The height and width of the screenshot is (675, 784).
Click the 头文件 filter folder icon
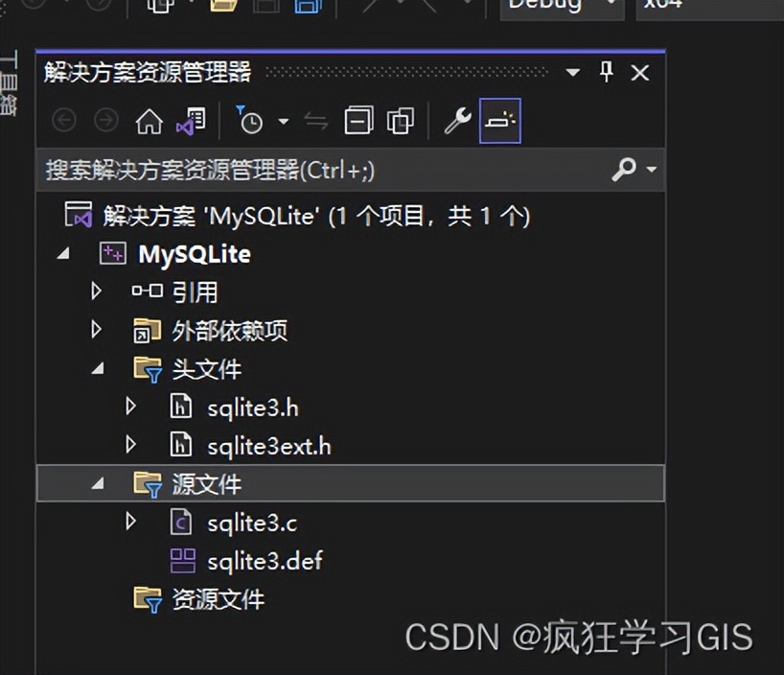[148, 370]
